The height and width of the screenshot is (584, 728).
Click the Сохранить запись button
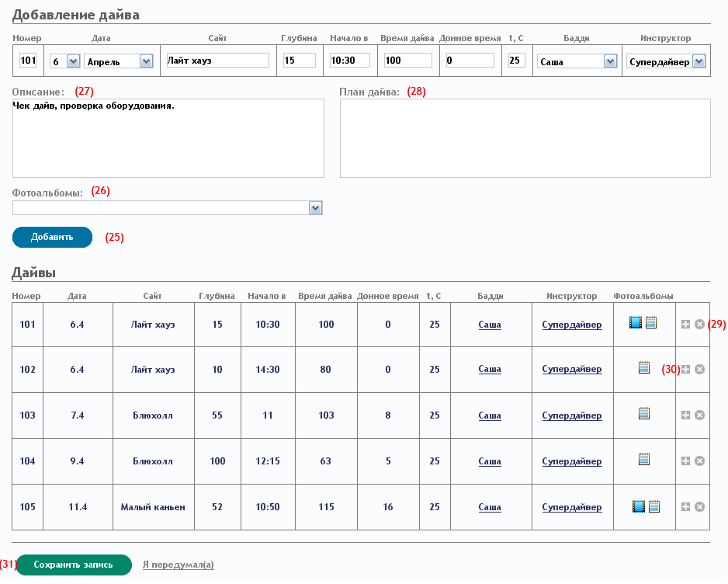tap(74, 565)
